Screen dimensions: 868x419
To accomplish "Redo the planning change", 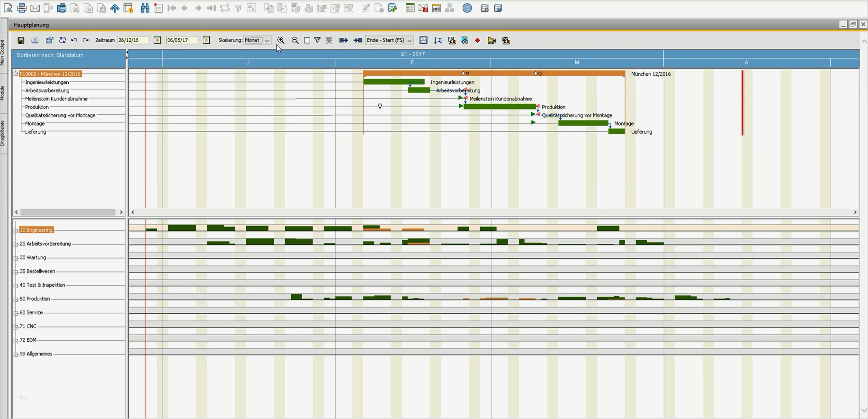I will click(86, 40).
